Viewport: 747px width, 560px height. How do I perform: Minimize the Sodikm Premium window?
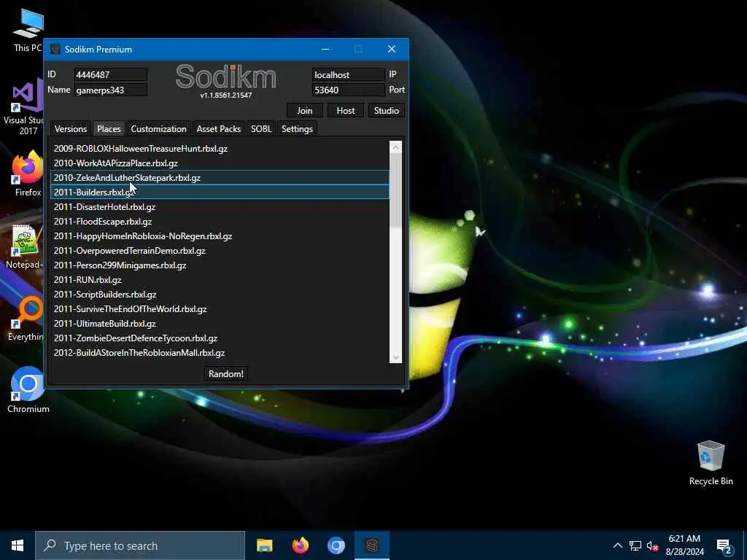tap(325, 49)
